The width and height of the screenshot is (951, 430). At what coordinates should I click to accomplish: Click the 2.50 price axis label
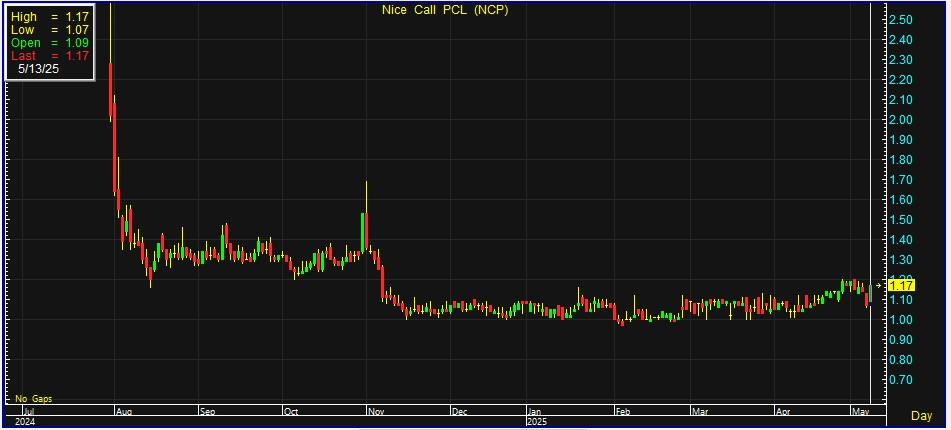click(901, 20)
